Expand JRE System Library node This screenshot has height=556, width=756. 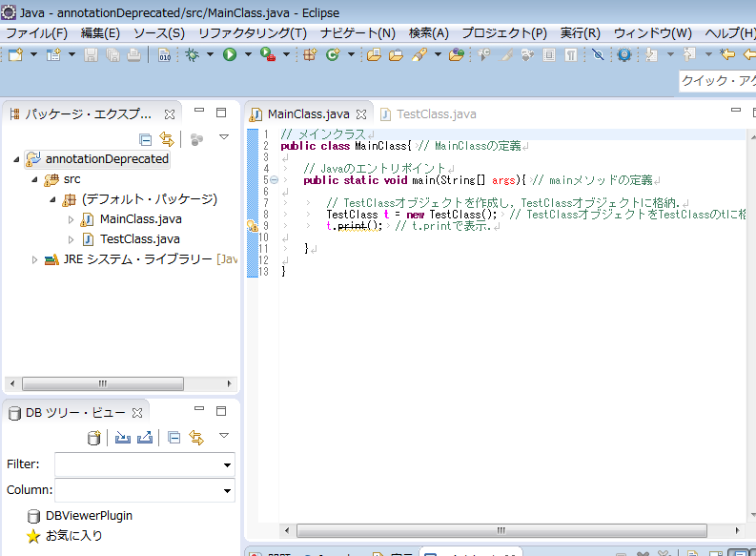[x=34, y=260]
